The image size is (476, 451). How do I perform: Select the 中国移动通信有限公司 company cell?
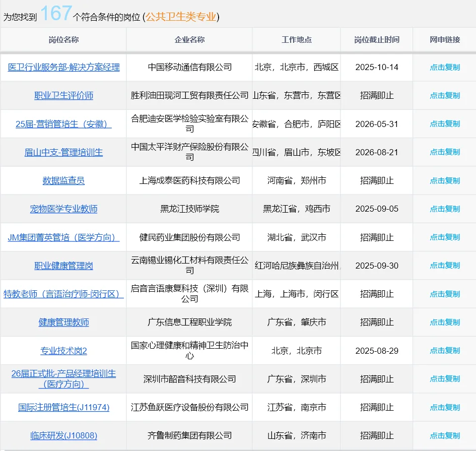[189, 67]
